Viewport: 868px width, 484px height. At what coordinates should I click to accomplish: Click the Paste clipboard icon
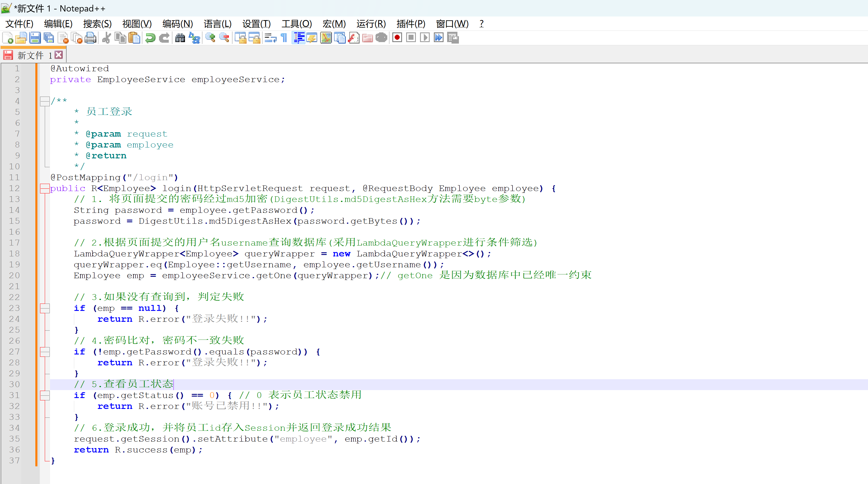(134, 38)
